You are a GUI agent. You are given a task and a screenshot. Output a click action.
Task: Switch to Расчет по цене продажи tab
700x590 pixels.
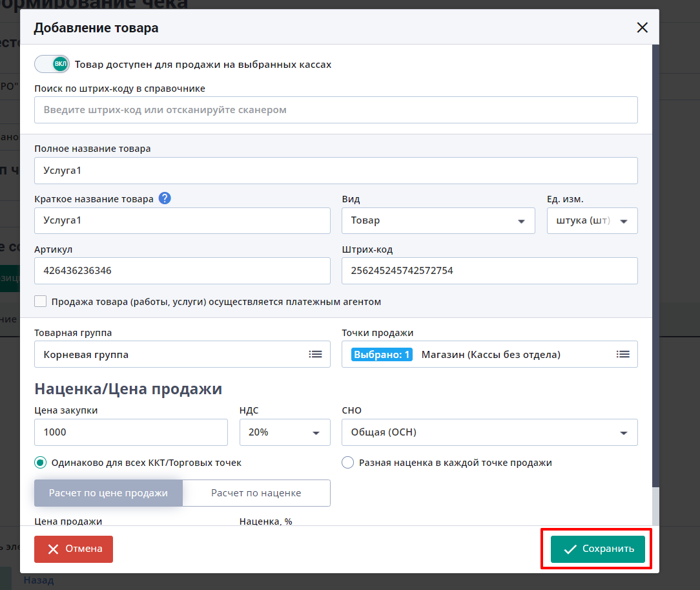(x=108, y=493)
